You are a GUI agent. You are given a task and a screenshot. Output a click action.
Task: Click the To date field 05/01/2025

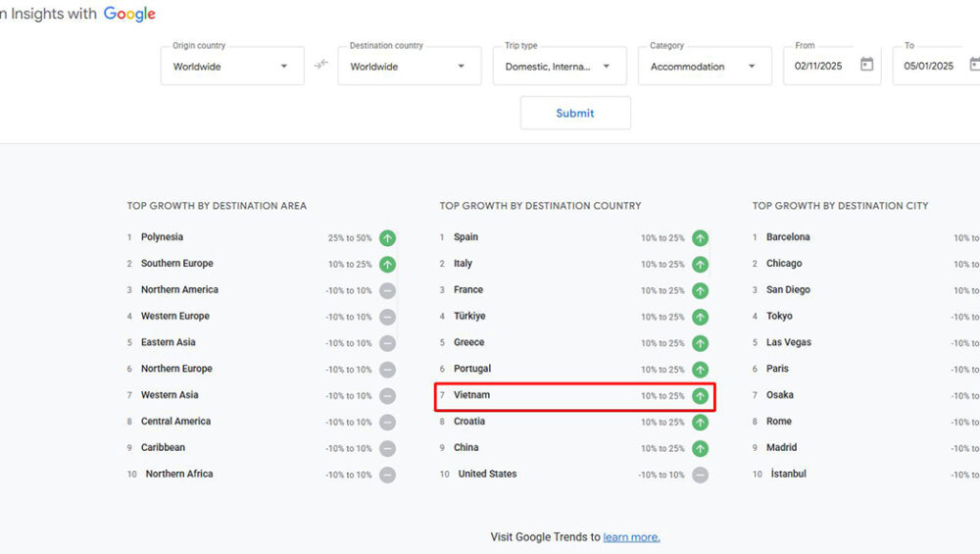tap(929, 67)
